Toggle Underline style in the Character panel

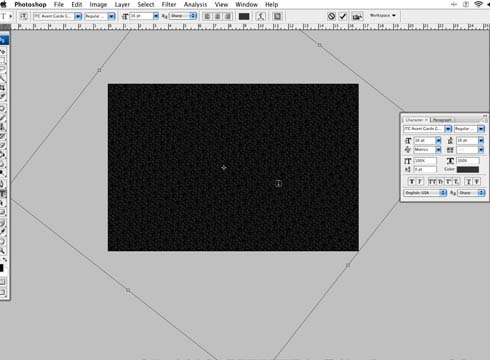click(x=469, y=181)
